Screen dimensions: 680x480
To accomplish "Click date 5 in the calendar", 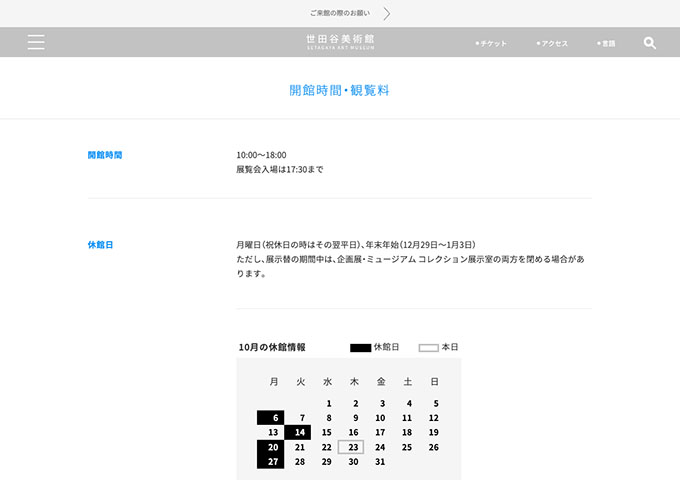I will coord(436,403).
